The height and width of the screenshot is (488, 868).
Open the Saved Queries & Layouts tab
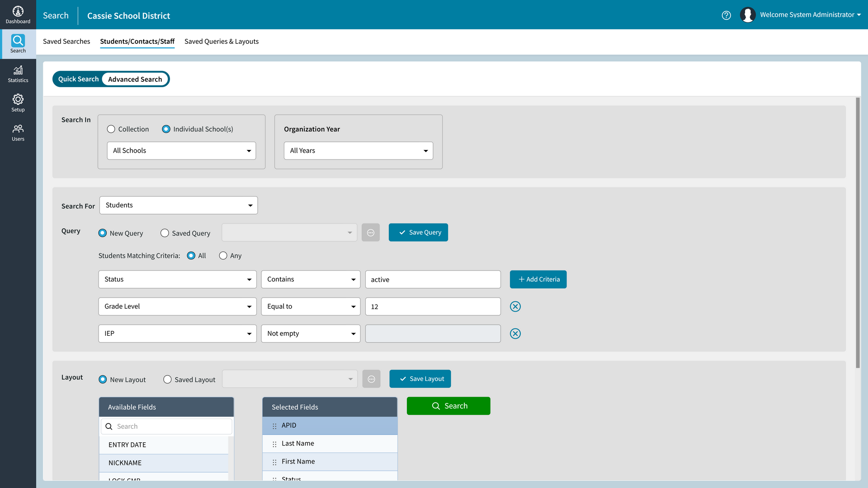pyautogui.click(x=222, y=41)
